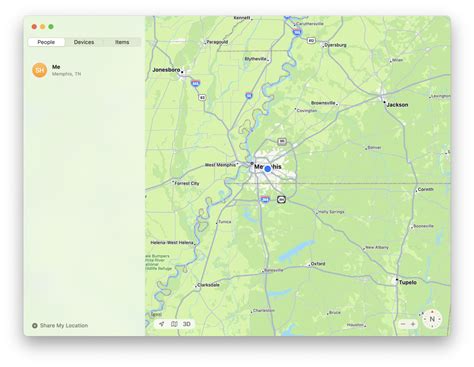Click the Batesville town label
This screenshot has height=367, width=474.
tap(274, 270)
